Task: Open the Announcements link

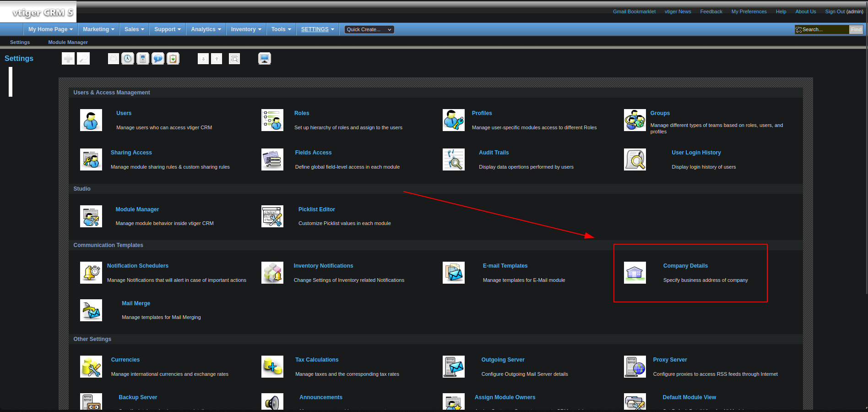Action: (x=321, y=397)
